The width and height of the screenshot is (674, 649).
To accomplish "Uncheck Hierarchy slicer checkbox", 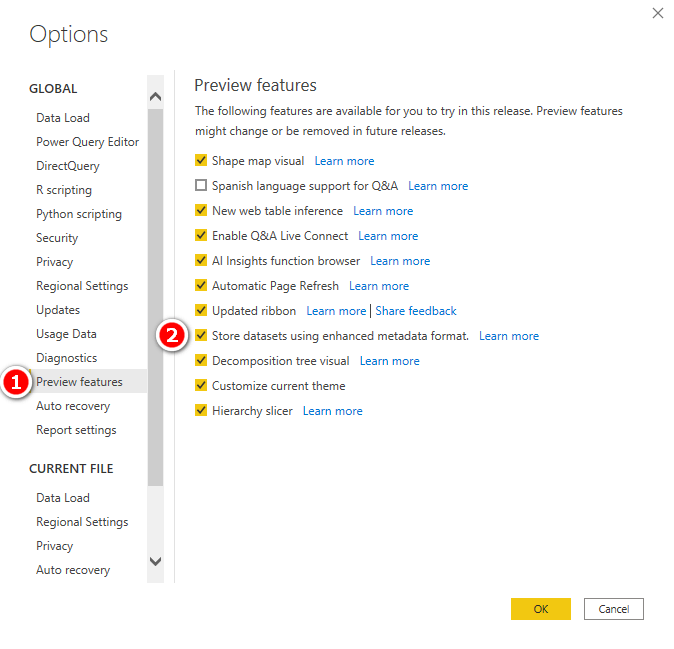I will click(201, 410).
